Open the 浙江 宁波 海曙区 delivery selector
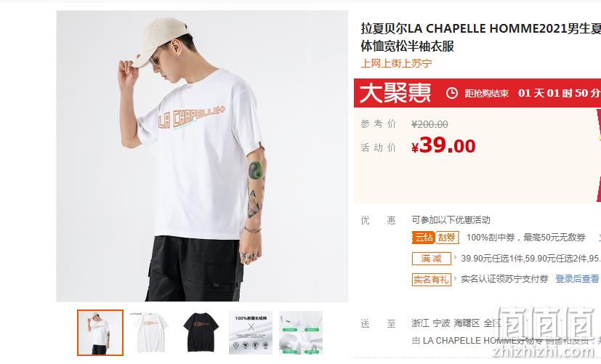 coord(456,323)
